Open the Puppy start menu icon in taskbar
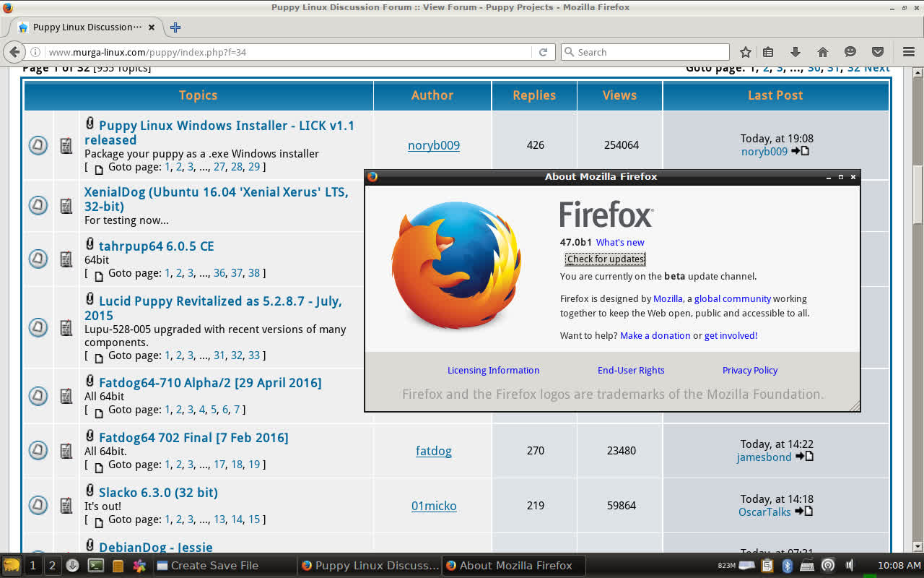The image size is (924, 578). coord(12,566)
